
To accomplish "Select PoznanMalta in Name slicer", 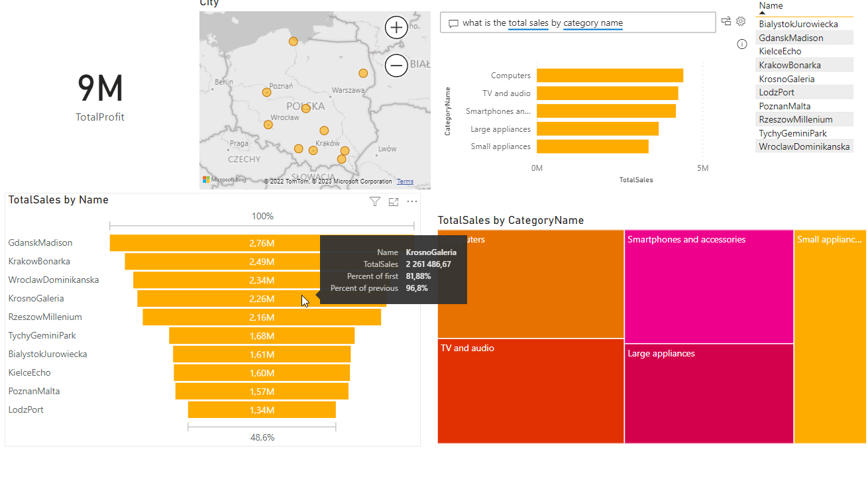I will coord(804,106).
